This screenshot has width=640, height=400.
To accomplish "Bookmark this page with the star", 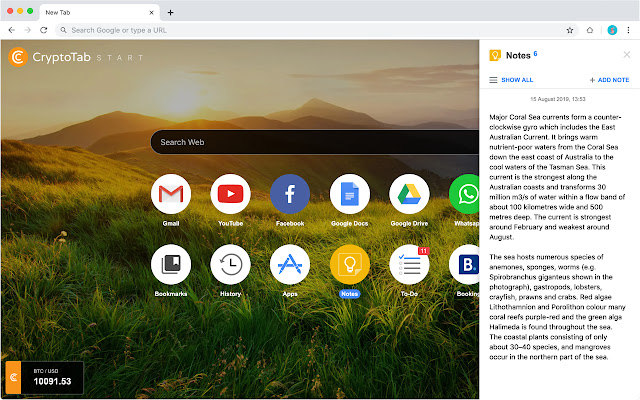I will [570, 30].
